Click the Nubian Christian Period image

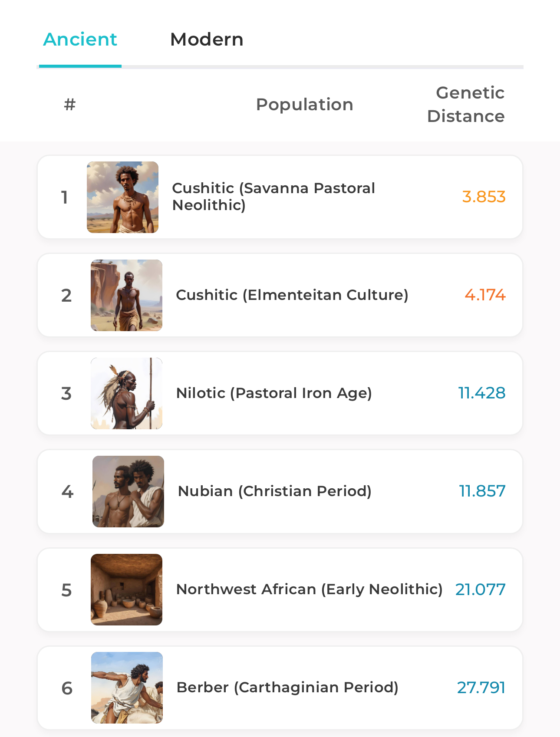128,492
